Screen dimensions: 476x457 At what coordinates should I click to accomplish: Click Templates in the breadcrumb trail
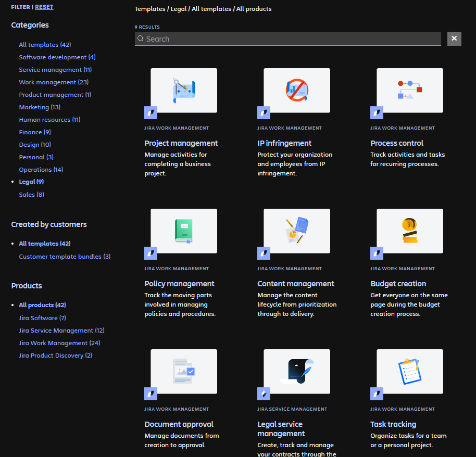click(x=149, y=9)
